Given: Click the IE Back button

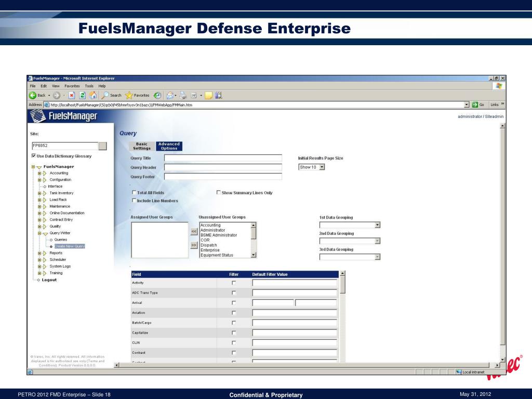Looking at the screenshot, I should tap(37, 96).
